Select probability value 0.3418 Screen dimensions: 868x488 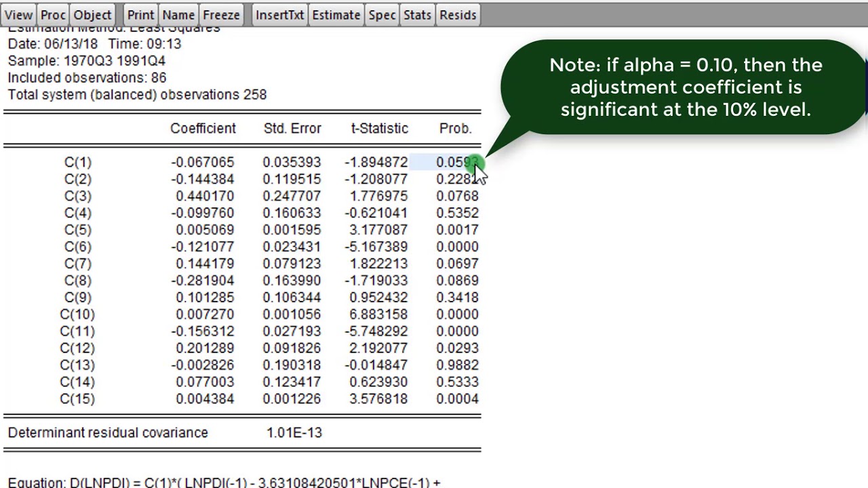click(457, 298)
